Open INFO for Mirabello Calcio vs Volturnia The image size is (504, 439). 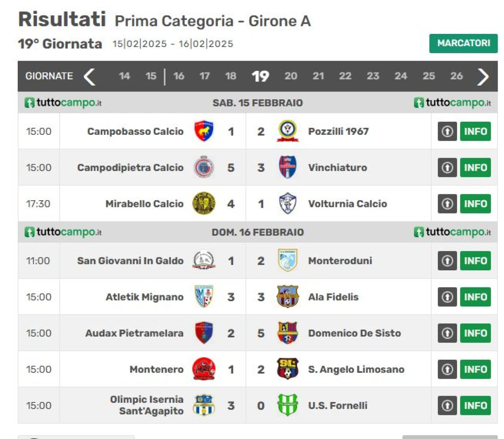(x=475, y=204)
